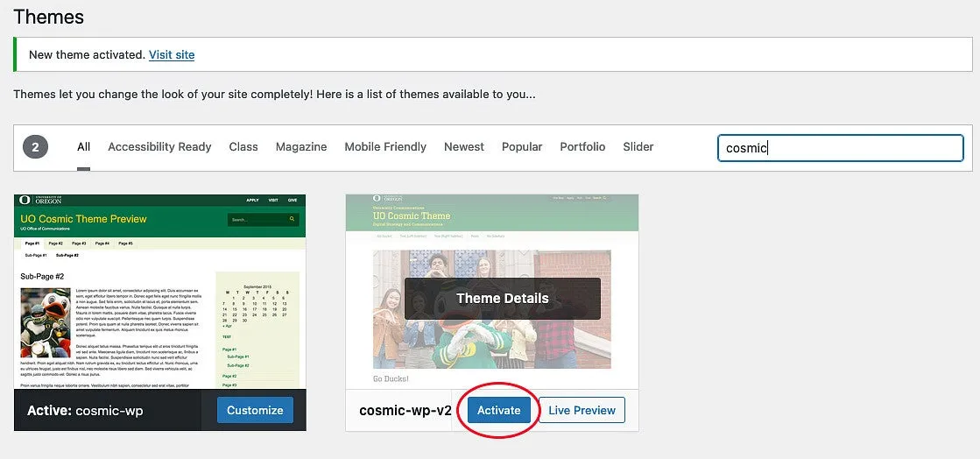Click the theme count badge showing 2

36,147
